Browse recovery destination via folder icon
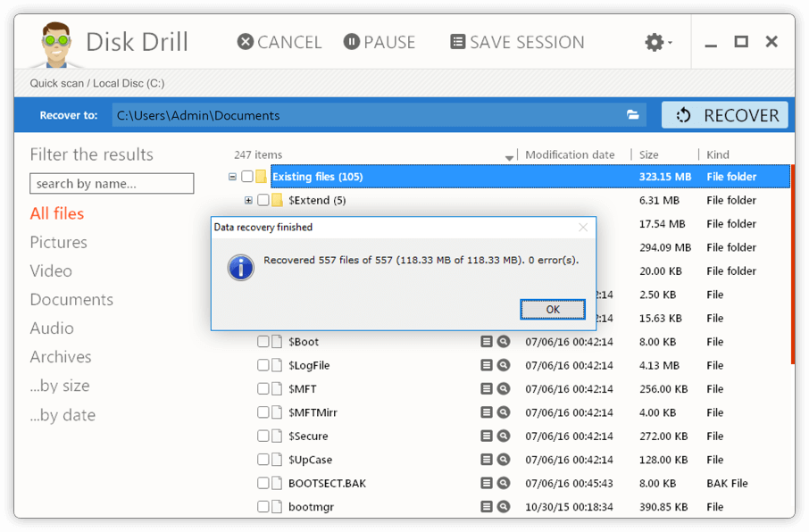This screenshot has height=532, width=809. click(633, 114)
